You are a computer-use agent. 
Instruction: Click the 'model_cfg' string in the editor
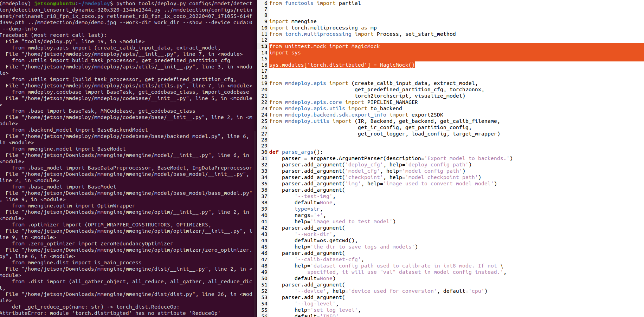point(362,171)
